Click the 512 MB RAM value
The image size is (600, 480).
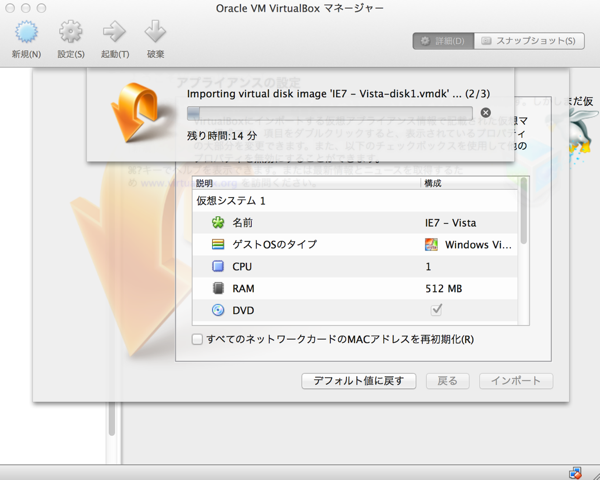click(x=443, y=289)
